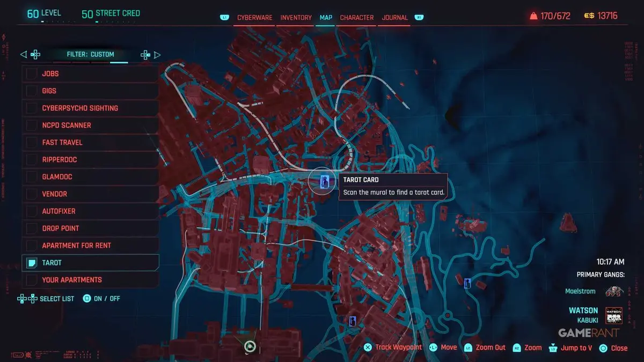The width and height of the screenshot is (644, 362).
Task: Enable the Gigs filter checkbox
Action: (32, 91)
